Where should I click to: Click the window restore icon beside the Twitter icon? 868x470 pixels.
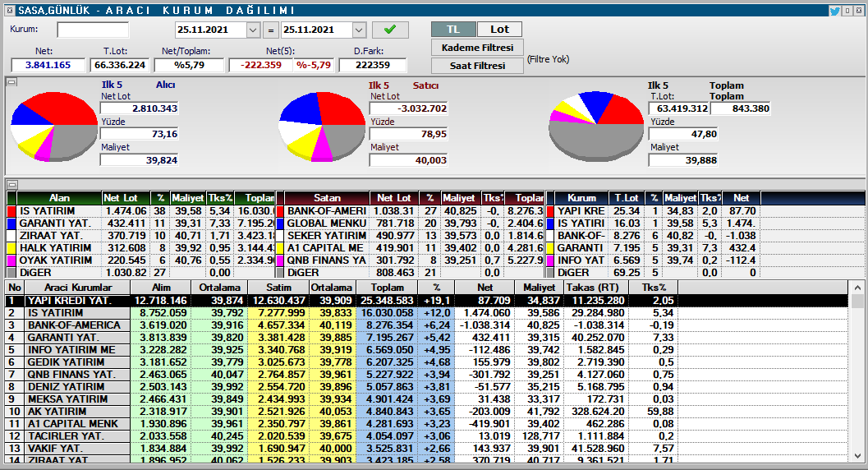[x=847, y=11]
